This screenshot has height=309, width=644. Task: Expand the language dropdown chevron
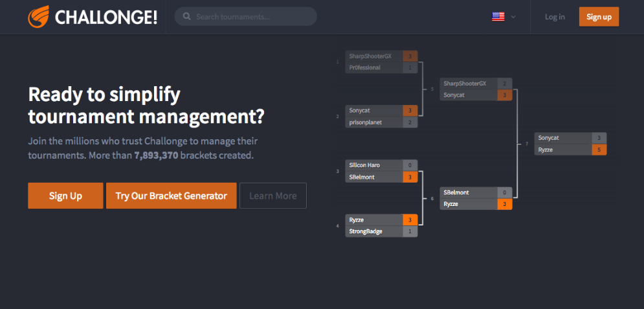pyautogui.click(x=513, y=17)
